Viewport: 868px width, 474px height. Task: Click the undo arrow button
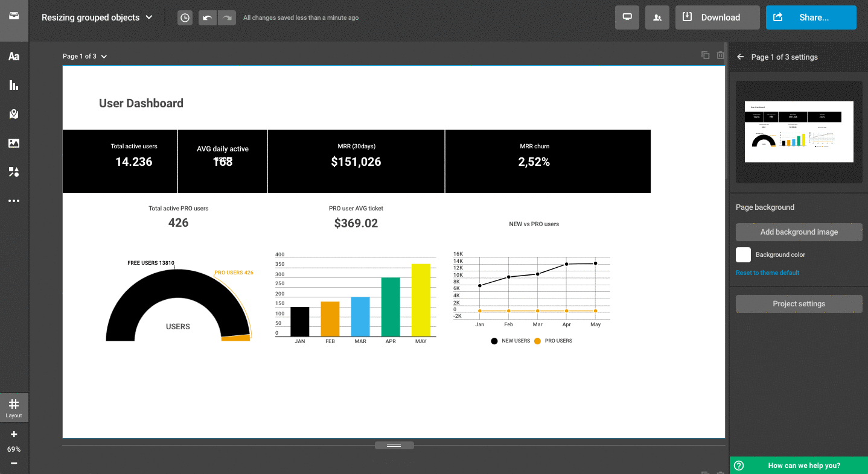coord(207,17)
